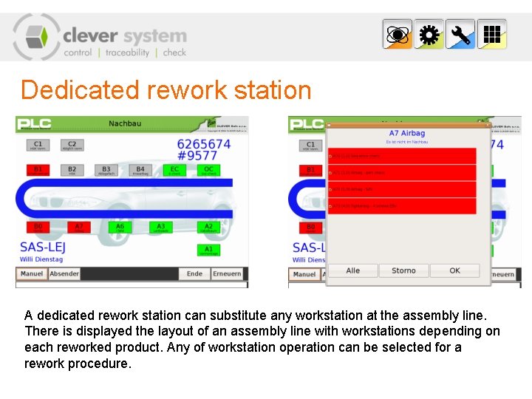This screenshot has height=399, width=532.
Task: Select gray station B2
Action: pyautogui.click(x=72, y=170)
